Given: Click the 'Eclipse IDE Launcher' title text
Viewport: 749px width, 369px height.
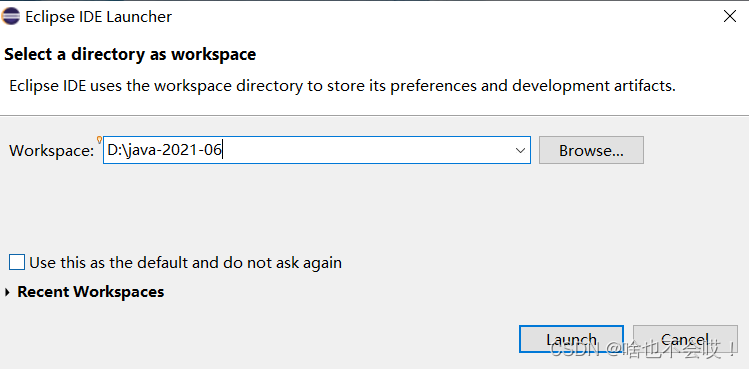Looking at the screenshot, I should point(98,17).
